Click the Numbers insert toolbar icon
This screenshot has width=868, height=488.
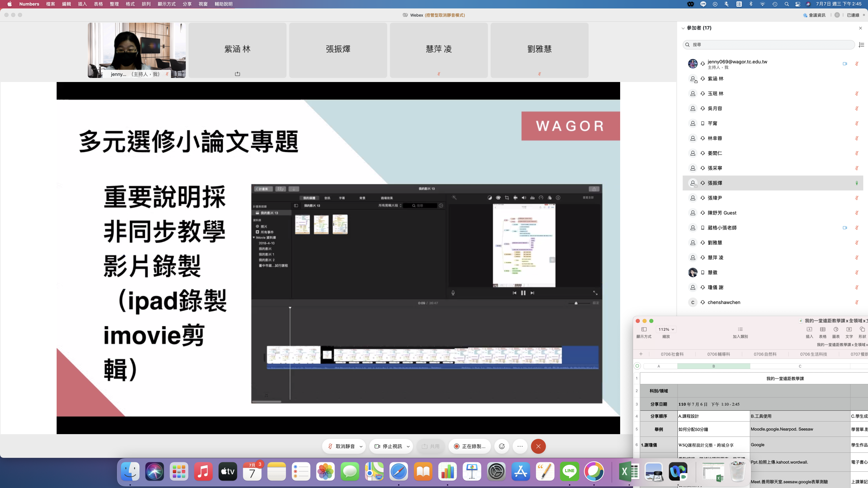click(809, 330)
